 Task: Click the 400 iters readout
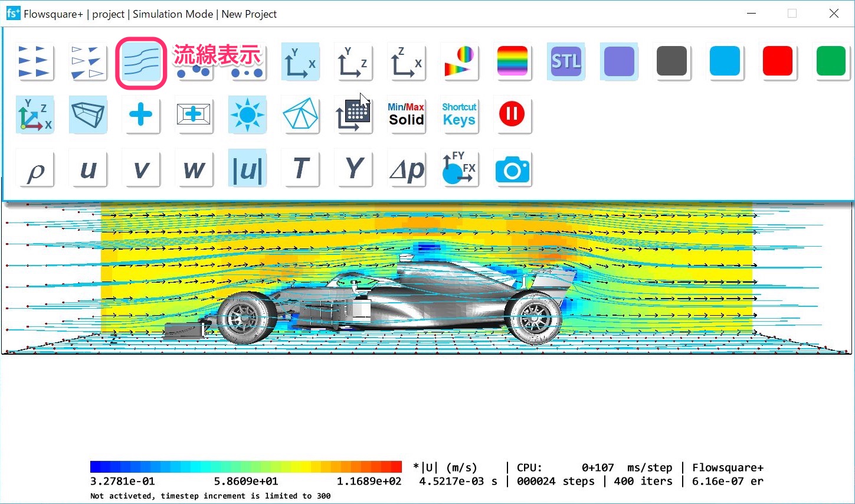click(x=643, y=482)
